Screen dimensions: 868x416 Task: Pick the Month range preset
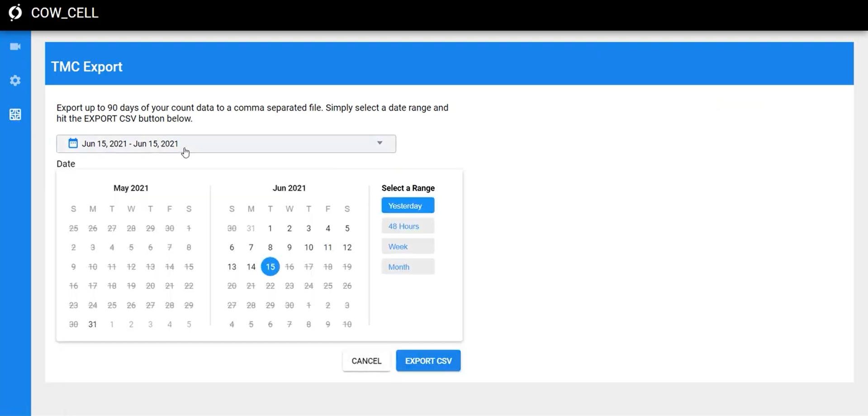[408, 267]
